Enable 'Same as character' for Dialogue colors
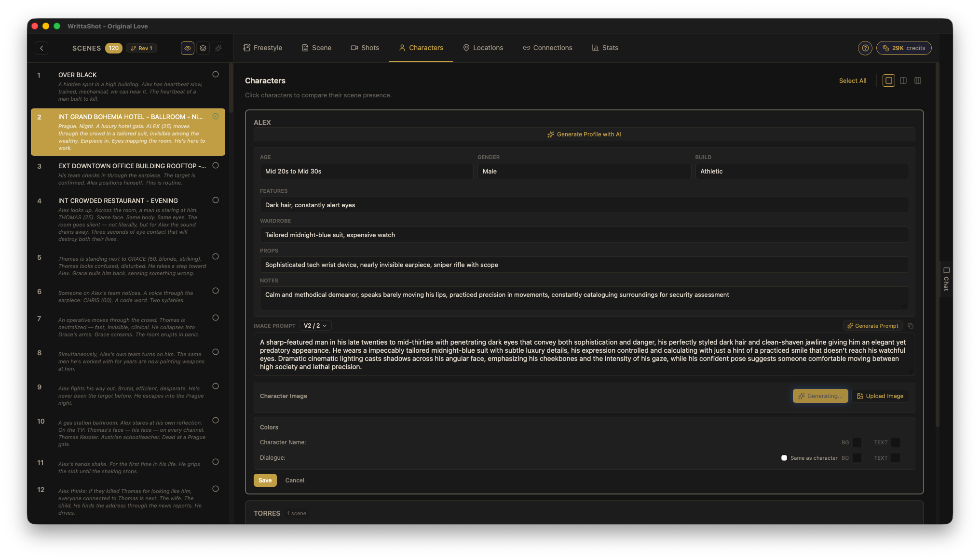980x560 pixels. coord(784,457)
